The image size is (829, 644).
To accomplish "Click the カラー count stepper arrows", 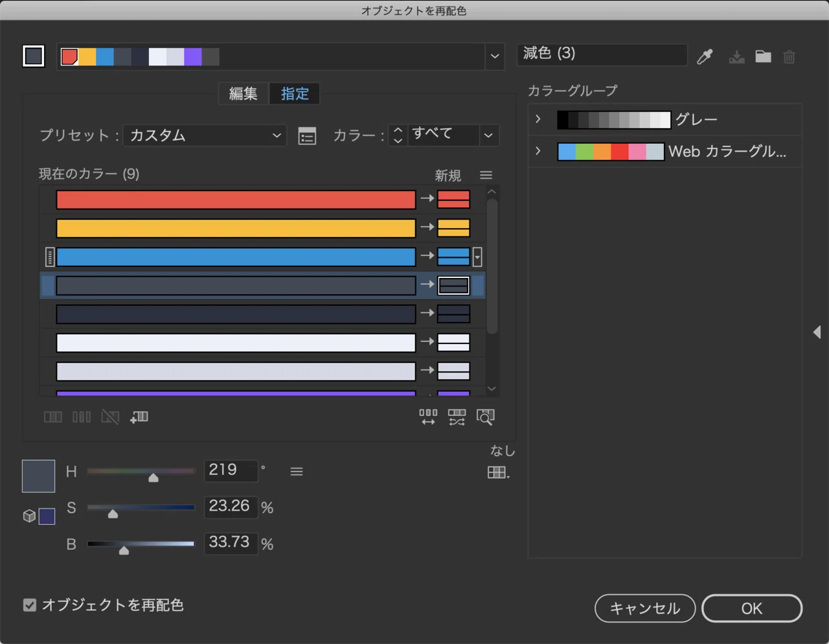I will 398,135.
